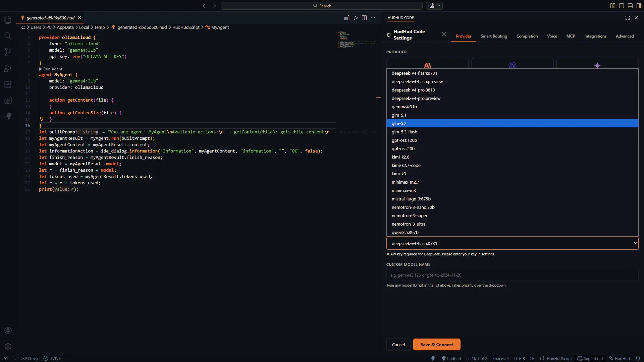Screen dimensions: 644x362
Task: Open the Search view in the activity bar
Action: click(8, 36)
